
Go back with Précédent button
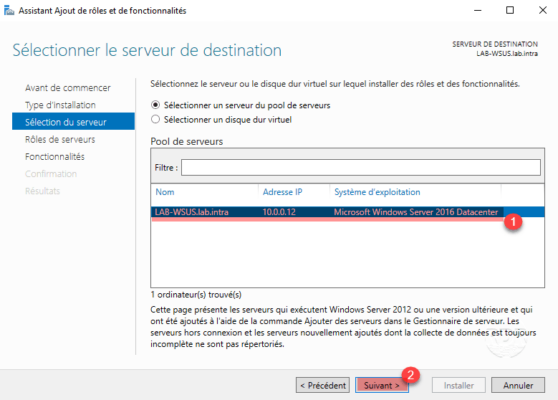323,385
